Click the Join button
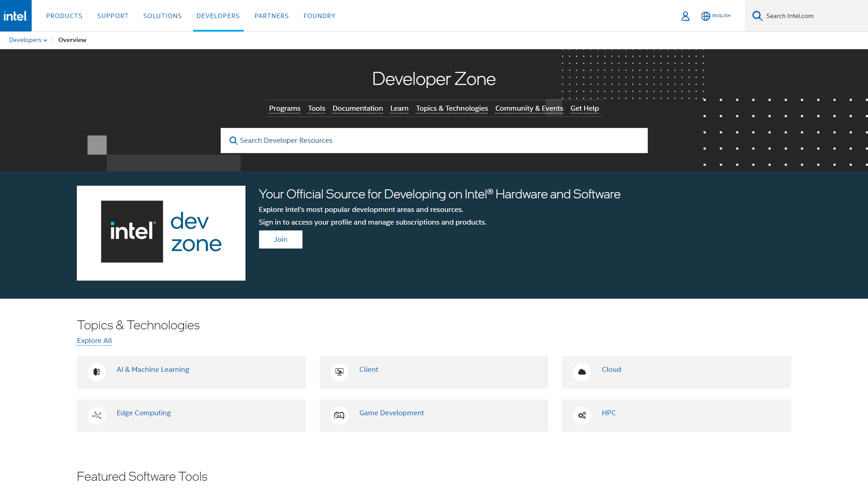This screenshot has width=868, height=488. click(x=280, y=239)
